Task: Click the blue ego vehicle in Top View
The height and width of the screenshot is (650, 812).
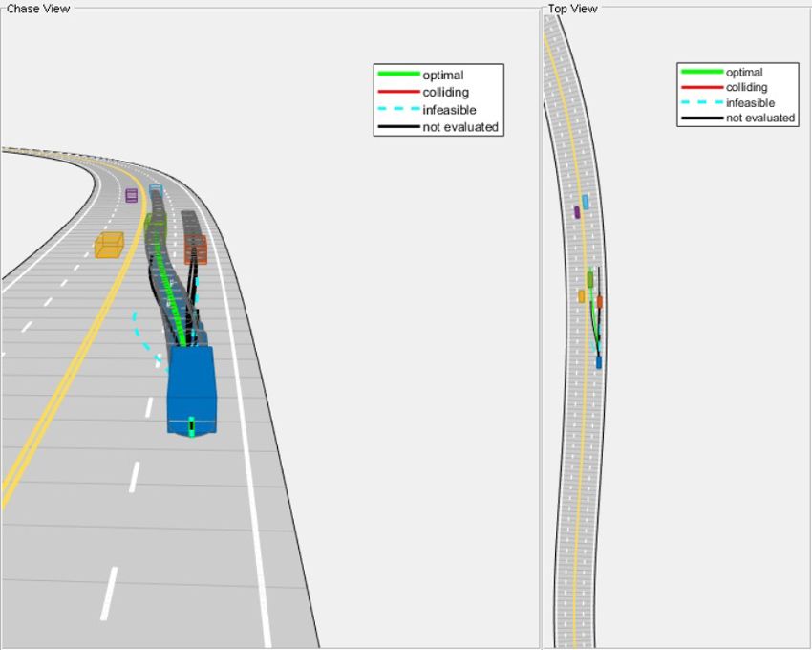Action: (x=599, y=363)
